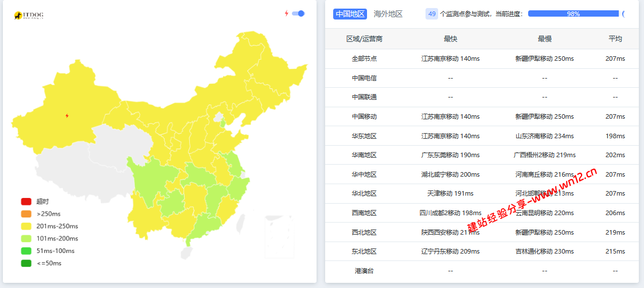Image resolution: width=644 pixels, height=288 pixels.
Task: Select the 港澳台 row label
Action: click(364, 271)
